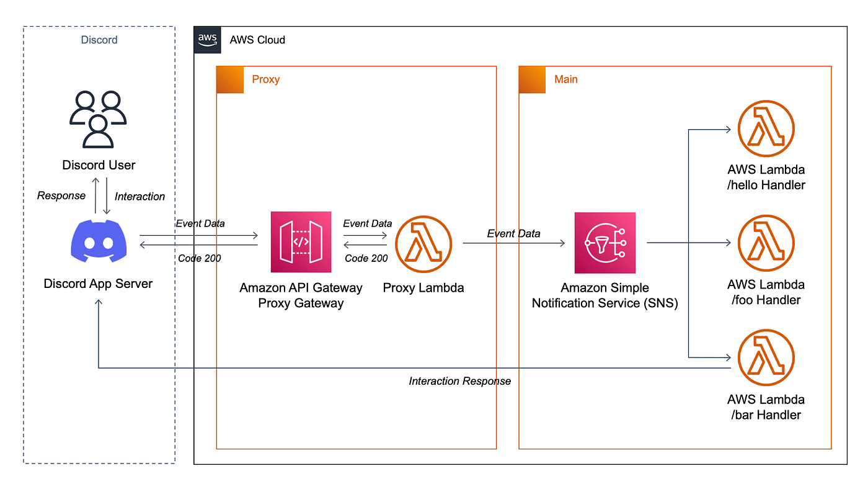This screenshot has height=489, width=868.
Task: Select the /foo Handler Lambda icon
Action: pos(766,244)
